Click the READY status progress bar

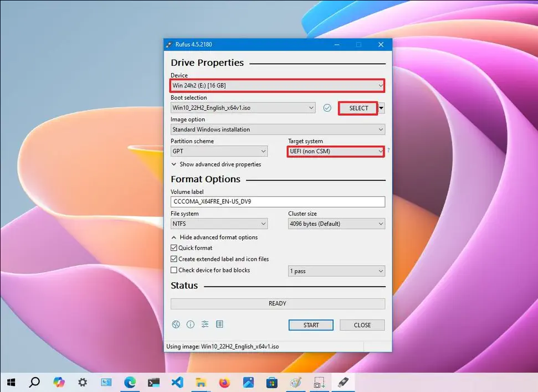coord(278,303)
